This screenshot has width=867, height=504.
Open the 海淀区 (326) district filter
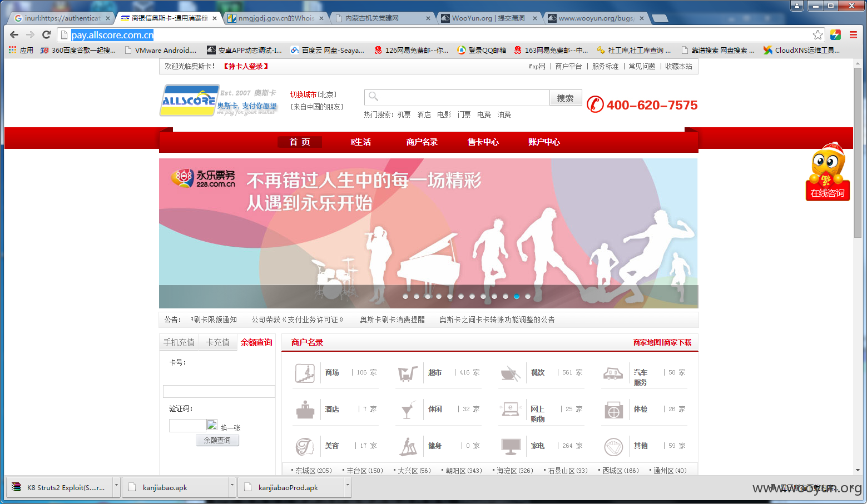(x=515, y=471)
